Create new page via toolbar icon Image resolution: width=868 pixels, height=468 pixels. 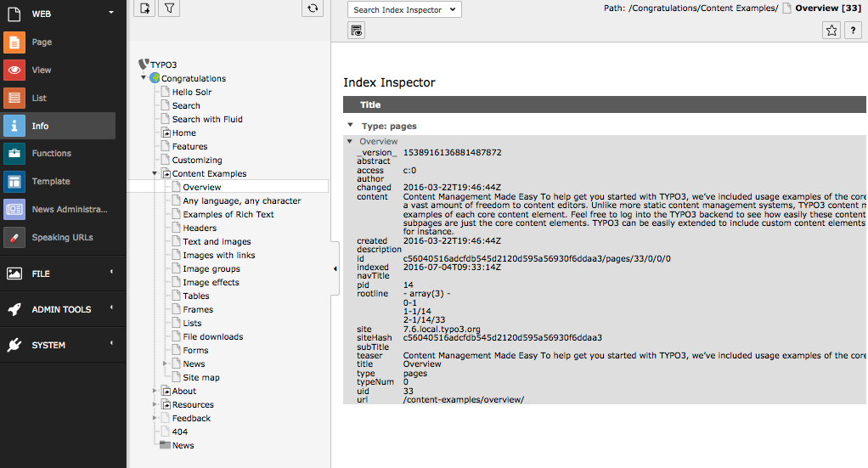coord(145,8)
